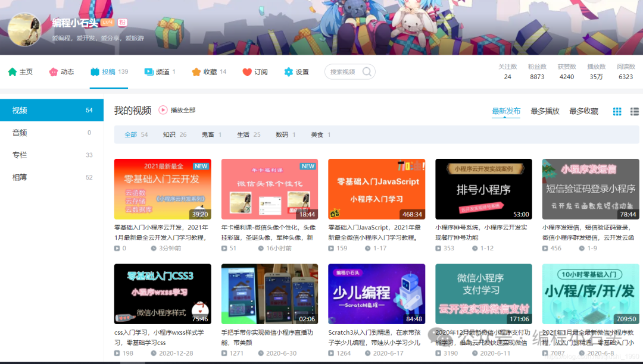Click the 阅读数 6323 statistic
The height and width of the screenshot is (364, 643).
tap(626, 71)
